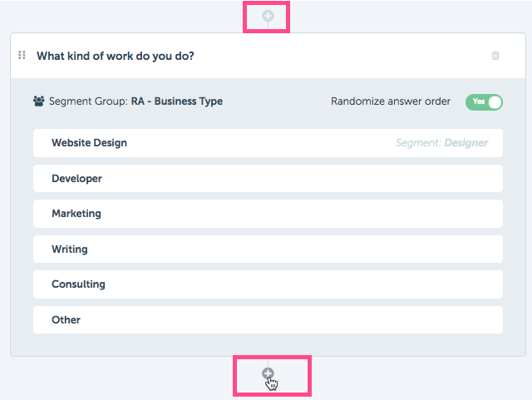Screen dimensions: 532x400
Task: Click the Other answer option
Action: coord(268,320)
